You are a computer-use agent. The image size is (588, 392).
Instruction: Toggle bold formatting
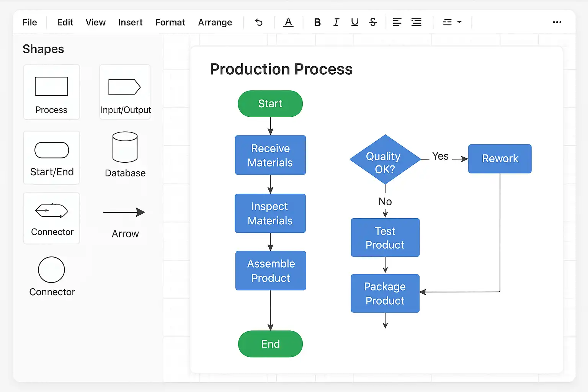(x=317, y=23)
